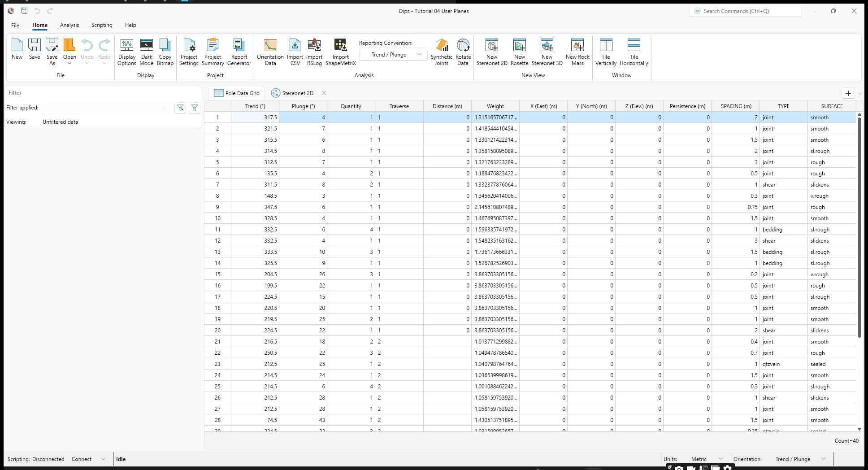The width and height of the screenshot is (868, 470).
Task: Expand the Open button dropdown arrow
Action: [x=69, y=63]
